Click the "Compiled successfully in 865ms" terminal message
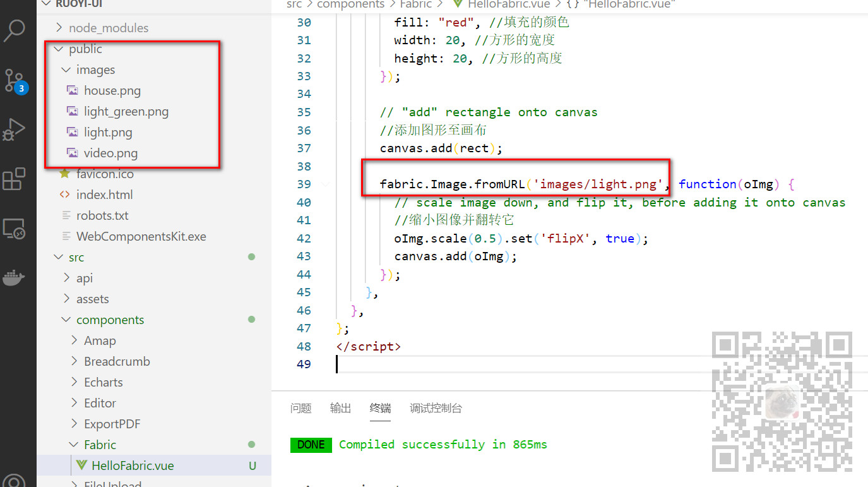868x487 pixels. click(x=443, y=444)
